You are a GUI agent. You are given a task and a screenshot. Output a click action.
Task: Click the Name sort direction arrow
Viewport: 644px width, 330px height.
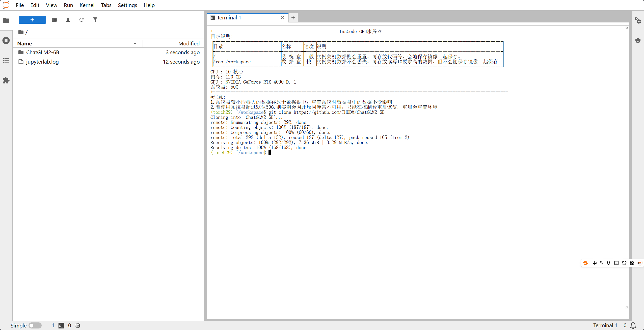[135, 43]
